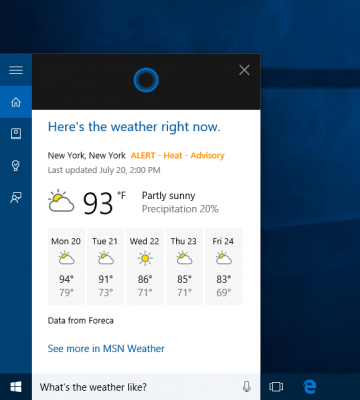
Task: Select the Wed 22 forecast card
Action: coord(145,267)
